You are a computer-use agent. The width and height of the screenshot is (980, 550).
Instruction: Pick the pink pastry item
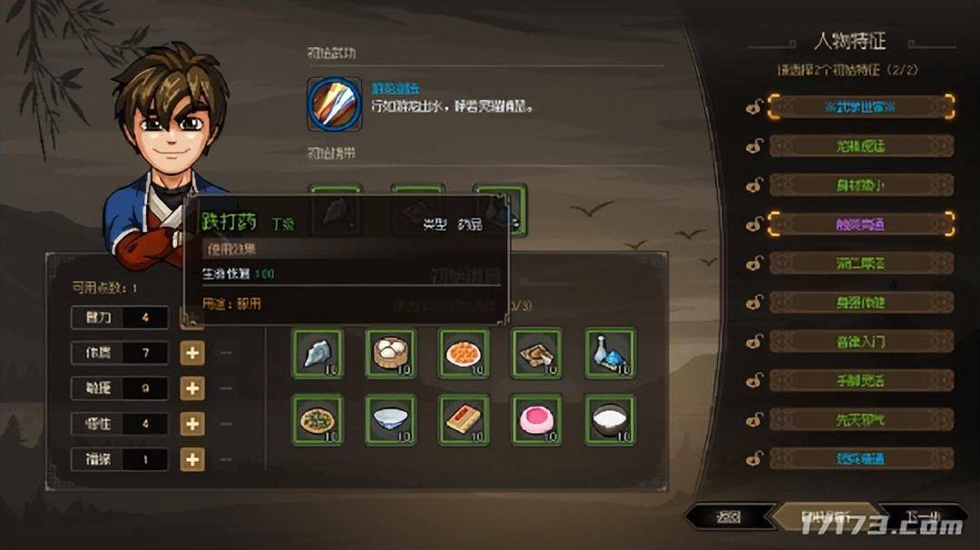point(536,420)
